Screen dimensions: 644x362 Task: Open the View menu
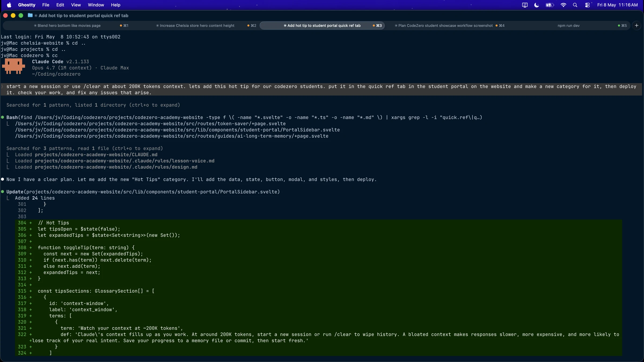[x=76, y=5]
